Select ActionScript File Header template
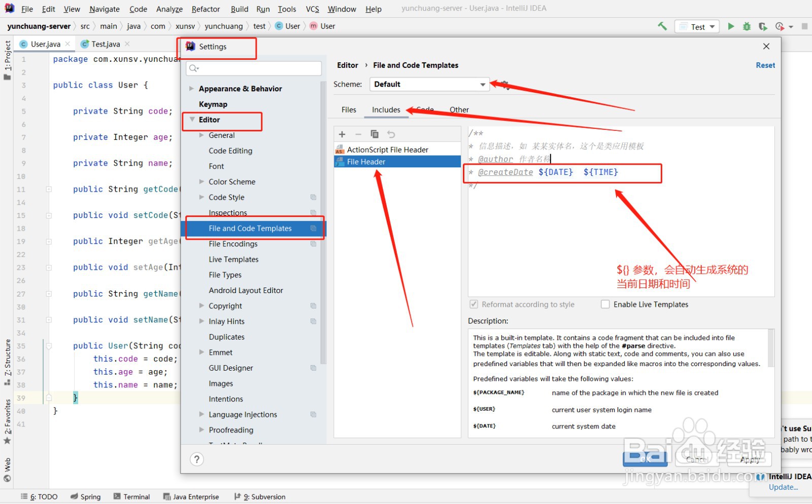812x504 pixels. [x=397, y=150]
